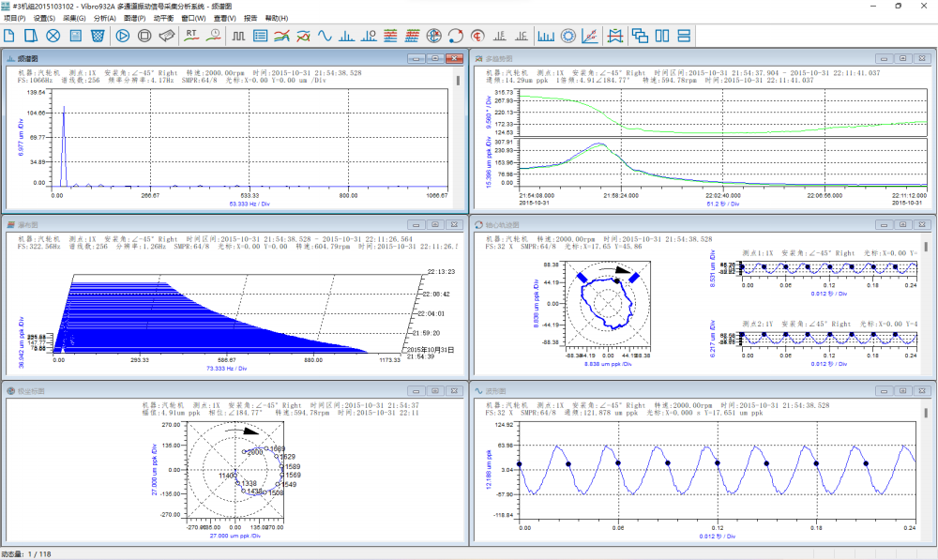Open the 帮助(H) menu

277,19
